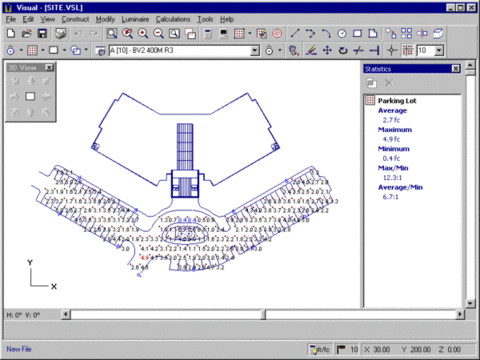Click the New file icon
Image resolution: width=480 pixels, height=360 pixels.
11,33
